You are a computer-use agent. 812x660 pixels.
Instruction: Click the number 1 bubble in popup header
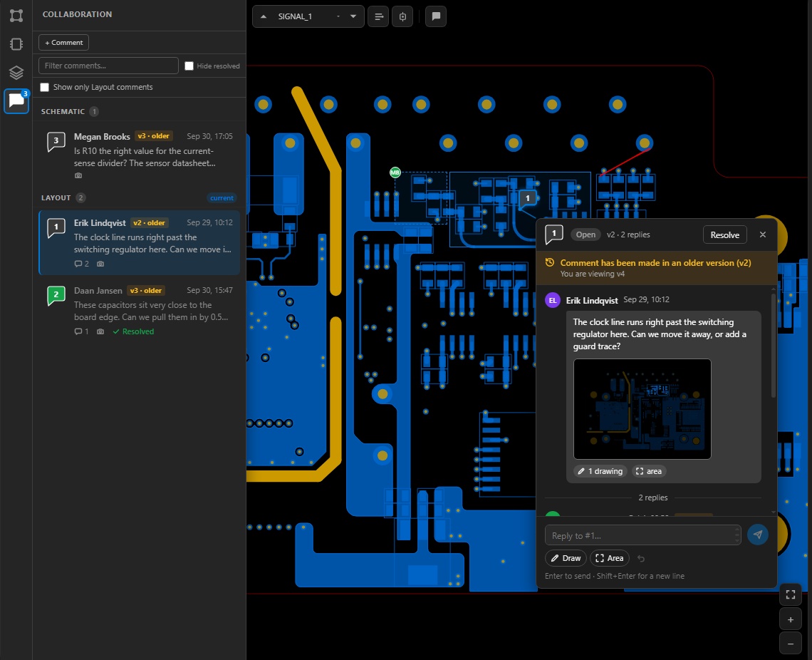554,234
